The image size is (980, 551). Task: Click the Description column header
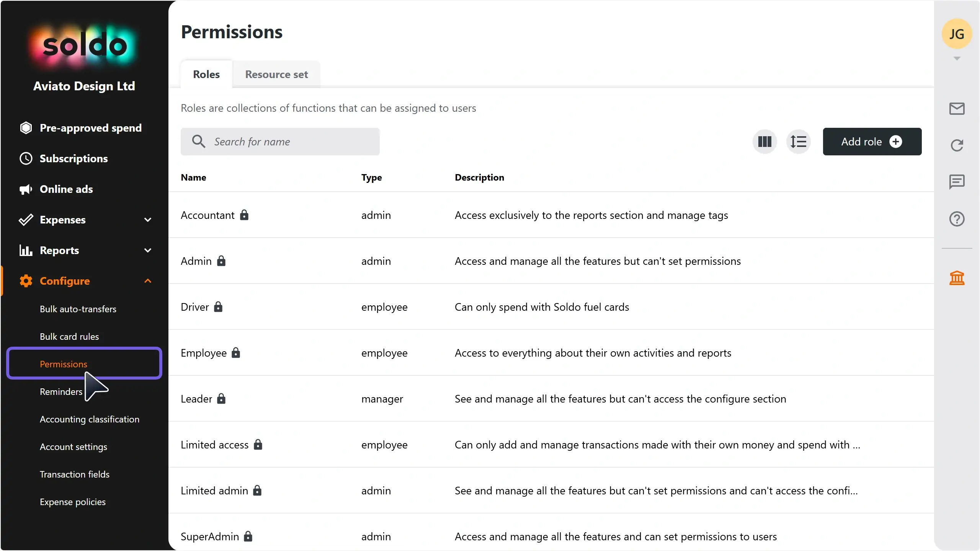(479, 177)
